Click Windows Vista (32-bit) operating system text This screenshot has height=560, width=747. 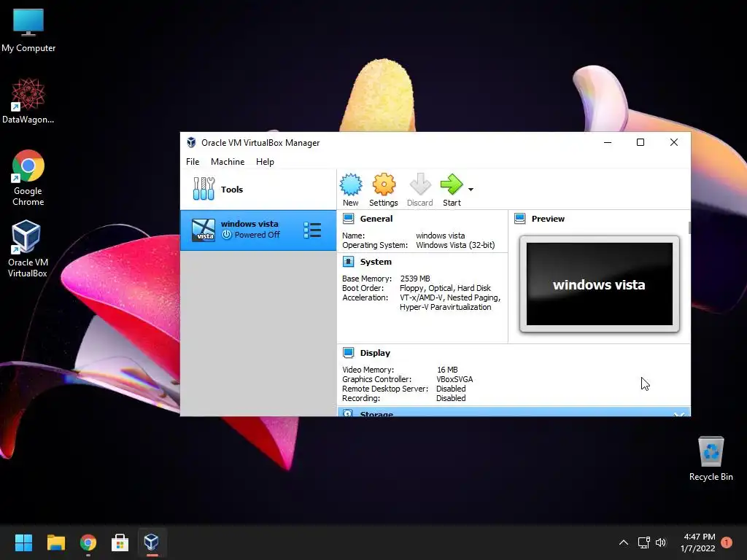(x=455, y=245)
